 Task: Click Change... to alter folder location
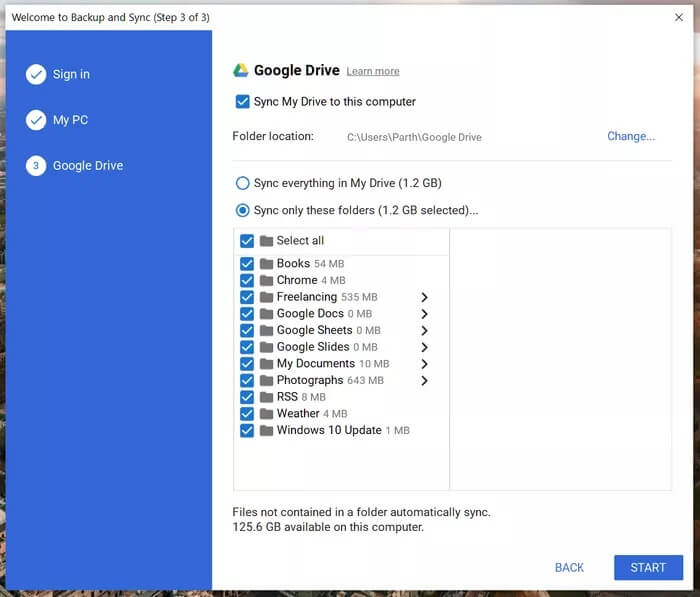click(631, 136)
